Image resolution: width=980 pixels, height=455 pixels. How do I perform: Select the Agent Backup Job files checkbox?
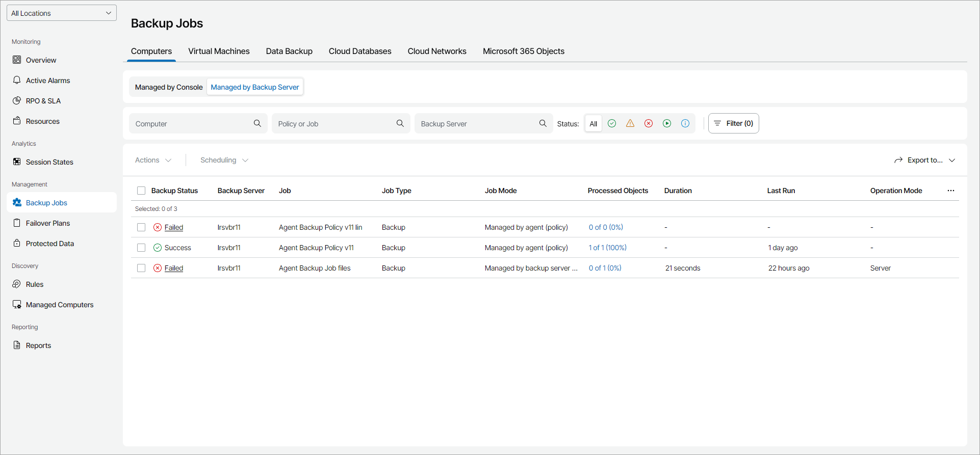click(141, 268)
